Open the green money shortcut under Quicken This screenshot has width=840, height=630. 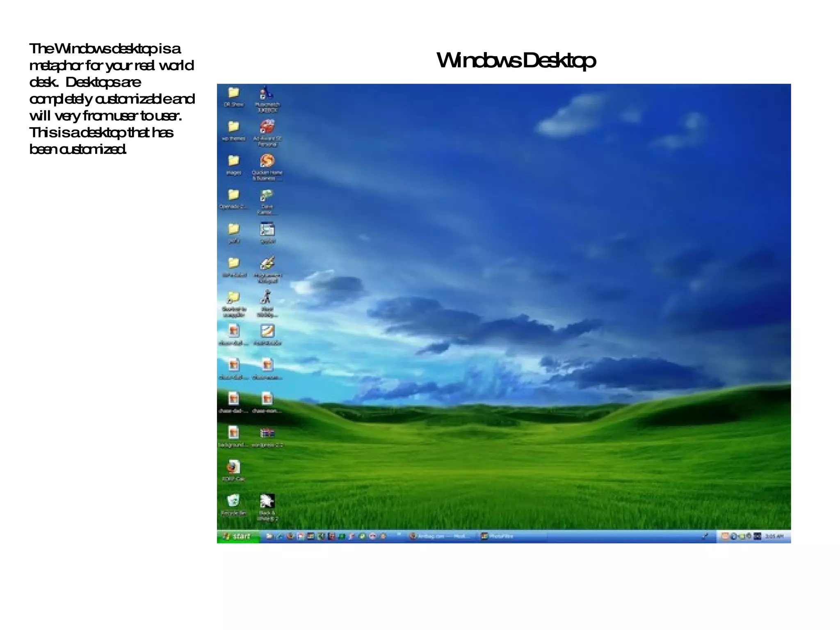coord(267,201)
